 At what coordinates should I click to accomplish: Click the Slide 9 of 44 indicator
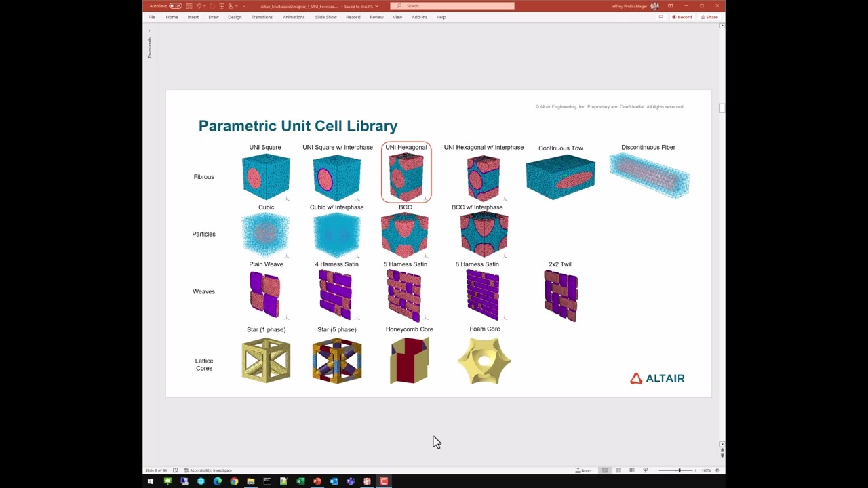coord(156,470)
